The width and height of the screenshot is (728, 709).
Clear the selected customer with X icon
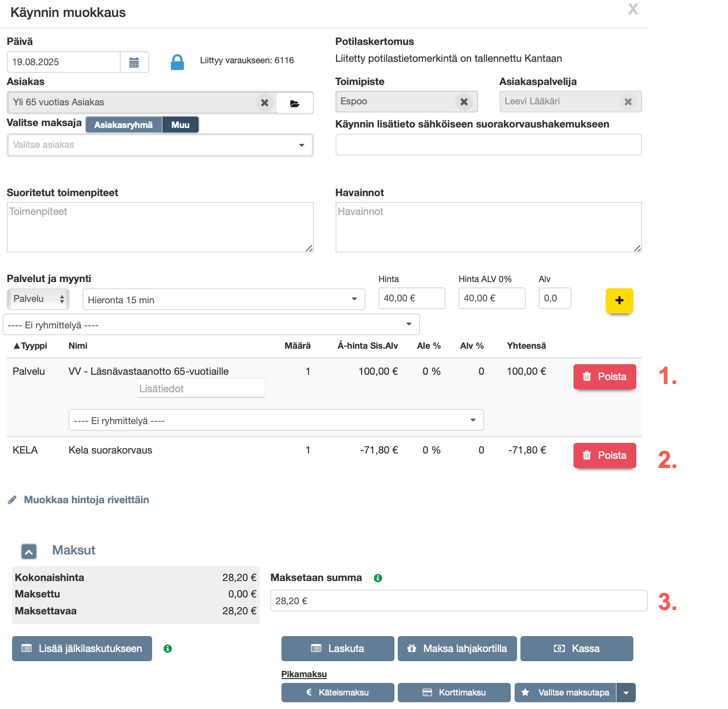tap(265, 102)
